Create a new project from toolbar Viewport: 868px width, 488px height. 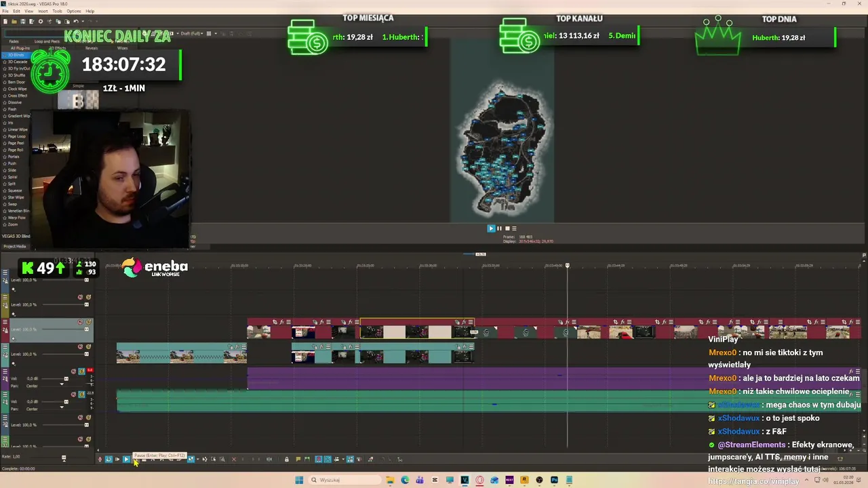click(5, 21)
